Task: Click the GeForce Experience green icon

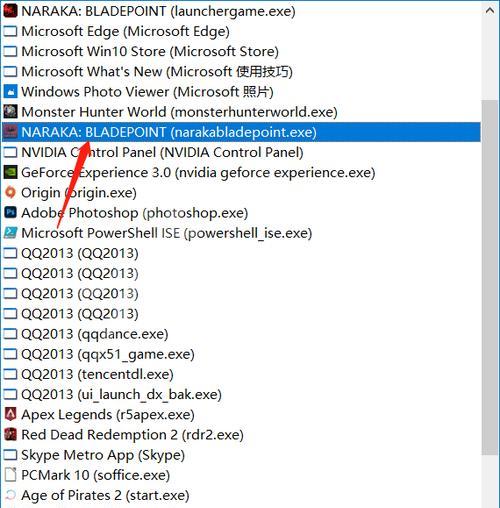Action: (x=10, y=172)
